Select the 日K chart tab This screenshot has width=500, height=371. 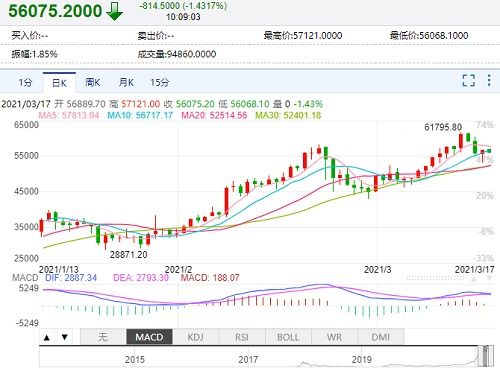(59, 82)
